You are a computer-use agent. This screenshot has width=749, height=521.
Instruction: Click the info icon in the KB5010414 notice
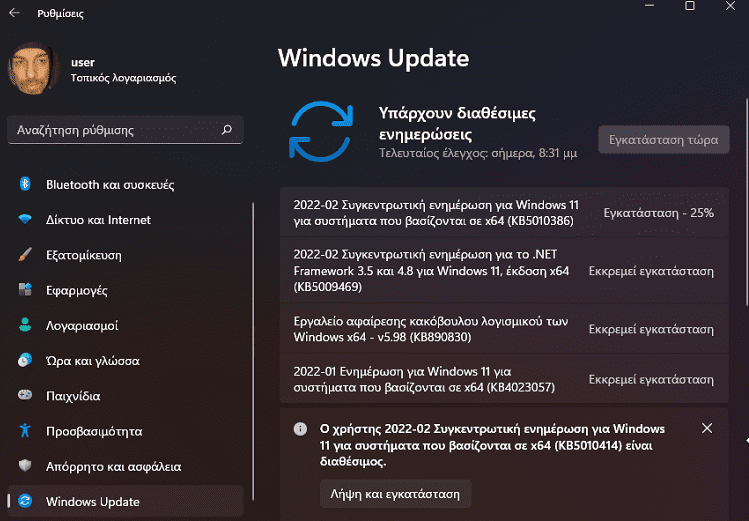click(300, 429)
